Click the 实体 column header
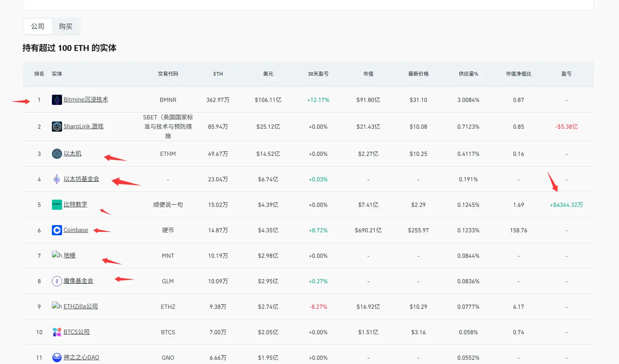 (57, 74)
